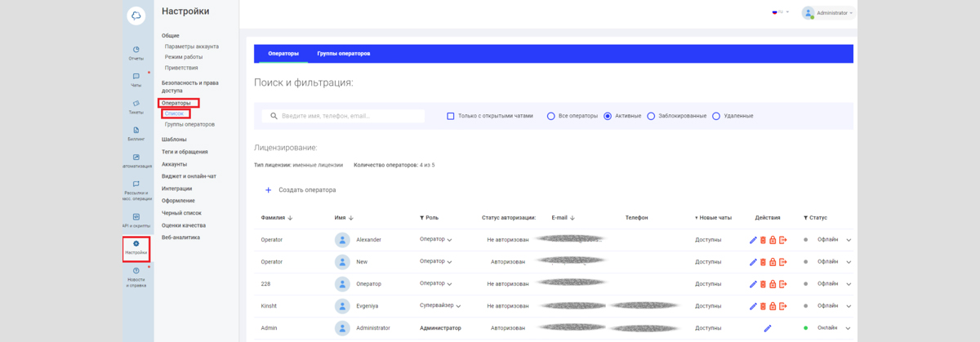
Task: Open role dropdown in the 228 row
Action: pos(436,283)
